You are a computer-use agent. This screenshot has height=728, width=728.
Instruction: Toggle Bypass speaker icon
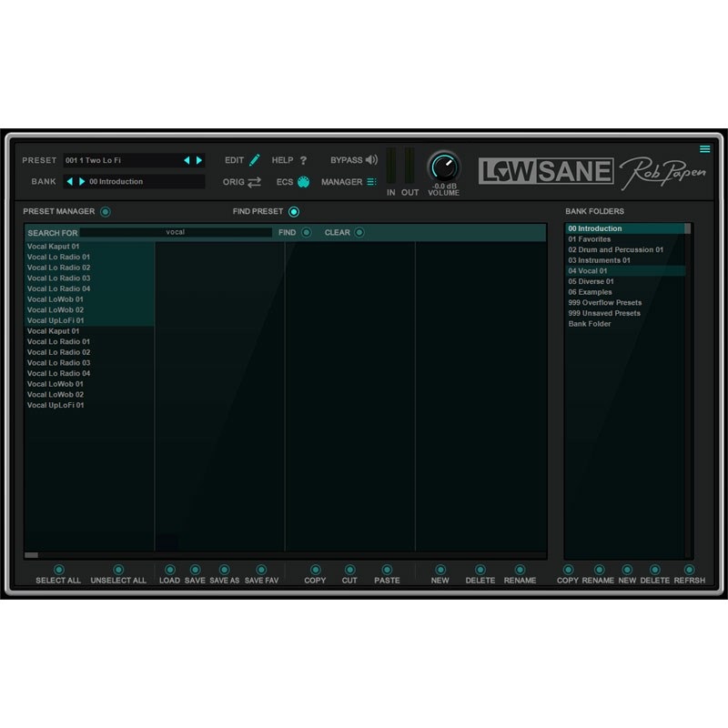coord(371,160)
